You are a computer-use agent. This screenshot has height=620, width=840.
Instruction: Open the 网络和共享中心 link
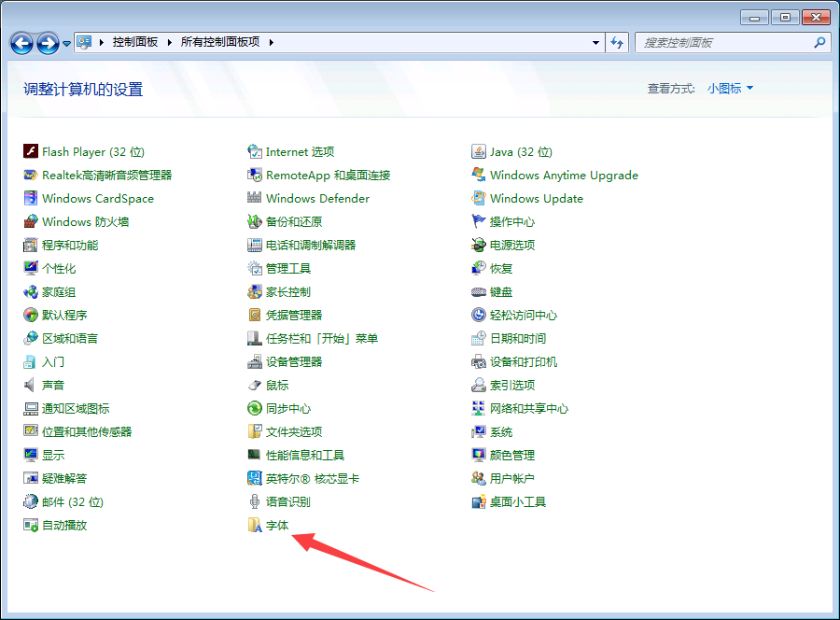[529, 409]
